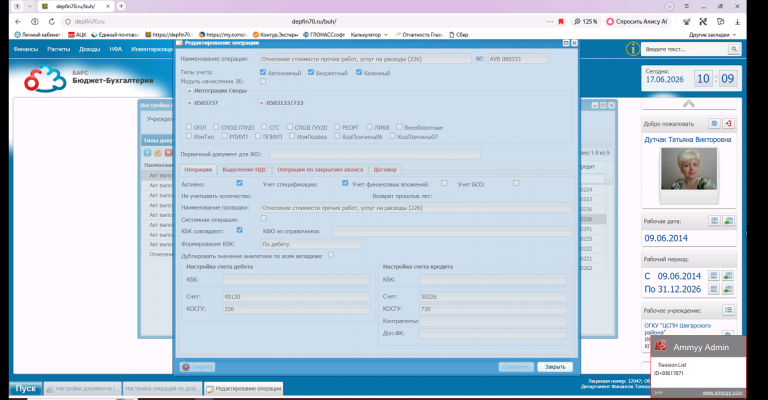Click the edit pencil icon in background settings window
The image size is (768, 400).
(x=158, y=153)
